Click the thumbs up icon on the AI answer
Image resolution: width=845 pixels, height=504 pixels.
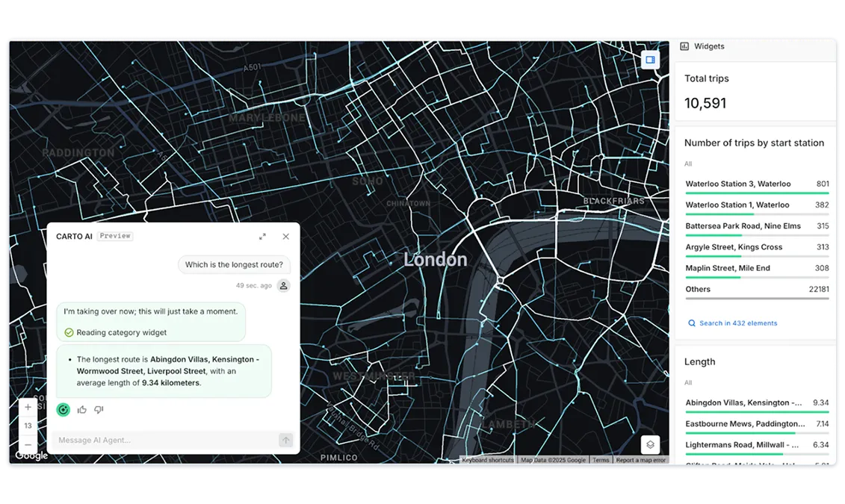point(83,409)
